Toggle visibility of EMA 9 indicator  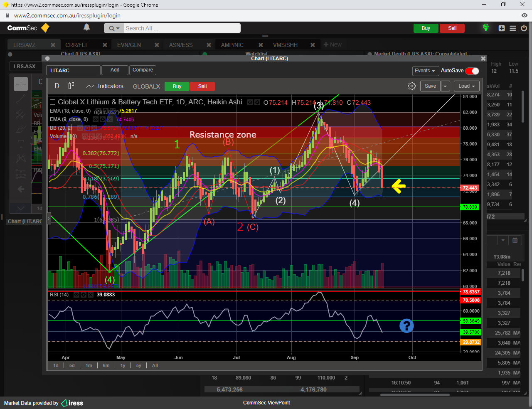[96, 119]
